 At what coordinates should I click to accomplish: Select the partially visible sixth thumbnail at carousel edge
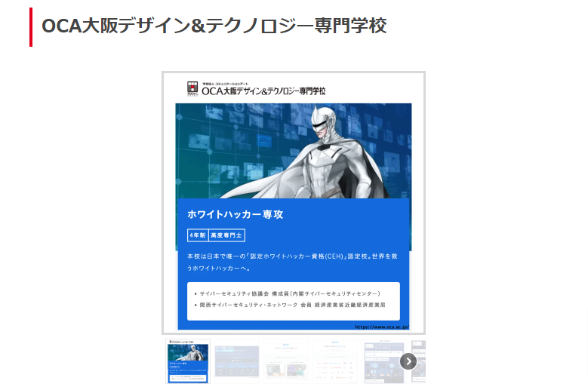pos(418,361)
